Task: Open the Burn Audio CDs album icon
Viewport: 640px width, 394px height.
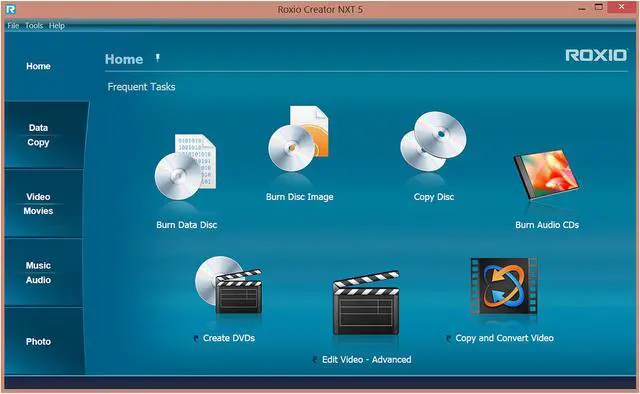Action: click(547, 174)
